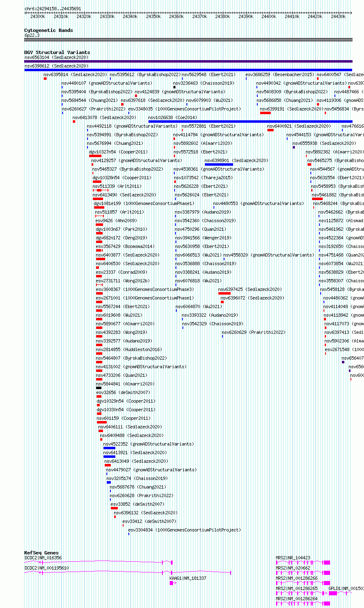Viewport: 364px width, 608px height.
Task: Open nsv3393322 (Audano2019) label
Action: [x=210, y=315]
